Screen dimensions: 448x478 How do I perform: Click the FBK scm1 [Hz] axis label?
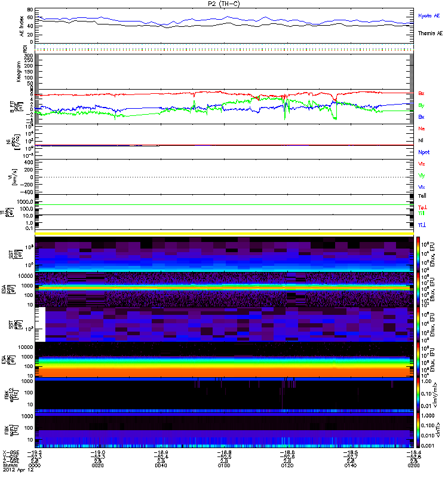[12, 430]
